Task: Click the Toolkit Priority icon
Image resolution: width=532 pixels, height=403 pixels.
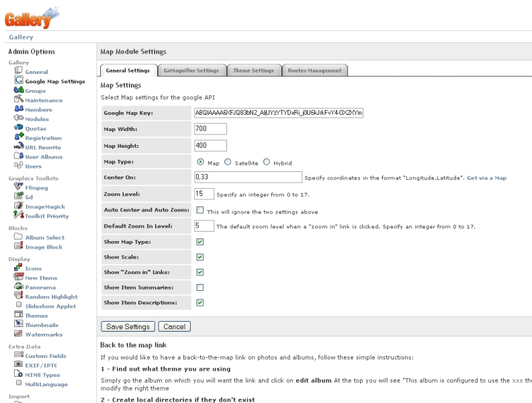Action: coord(19,214)
